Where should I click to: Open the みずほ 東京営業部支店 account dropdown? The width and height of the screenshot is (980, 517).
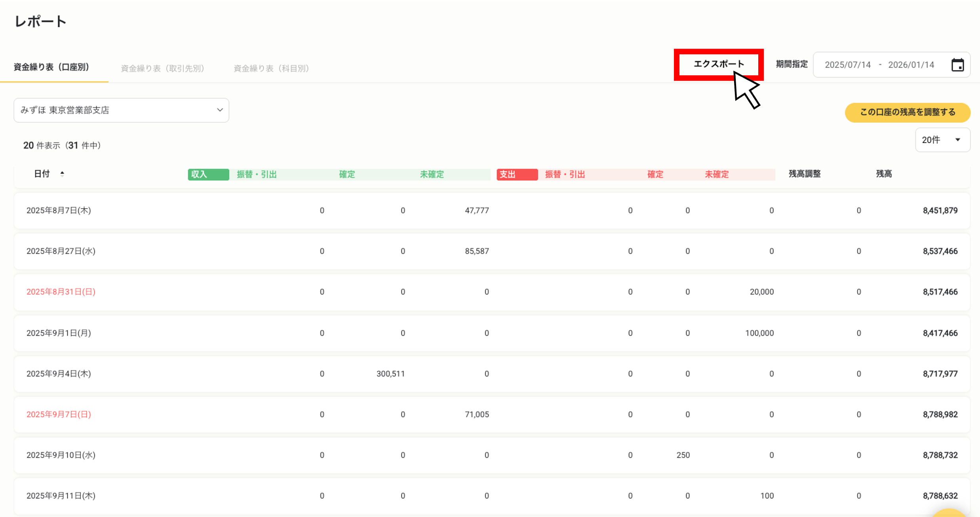point(121,110)
